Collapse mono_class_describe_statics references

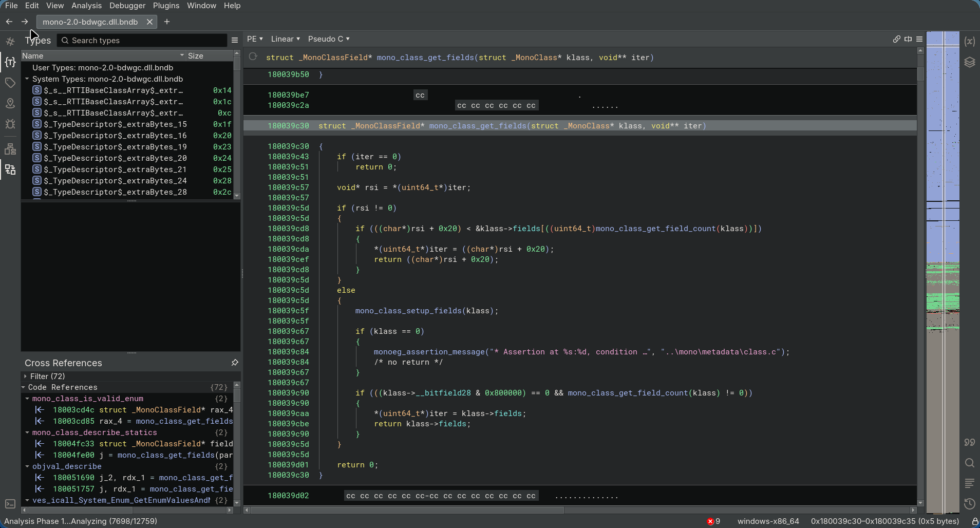(27, 432)
